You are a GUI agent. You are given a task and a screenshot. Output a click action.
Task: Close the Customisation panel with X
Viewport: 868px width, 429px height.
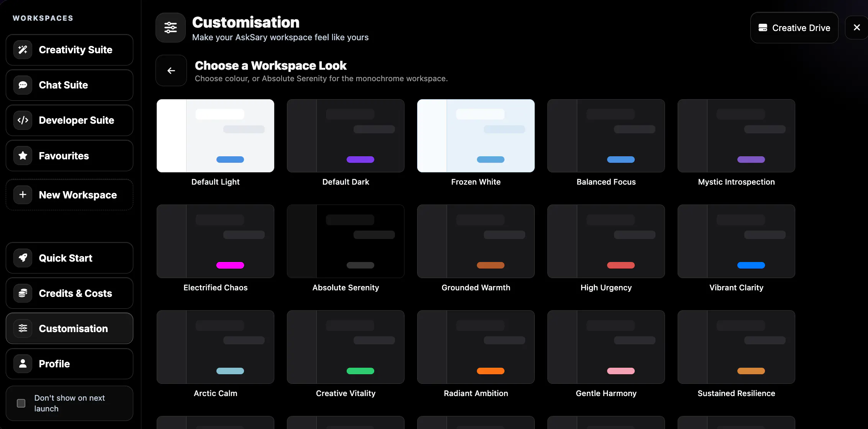tap(857, 28)
